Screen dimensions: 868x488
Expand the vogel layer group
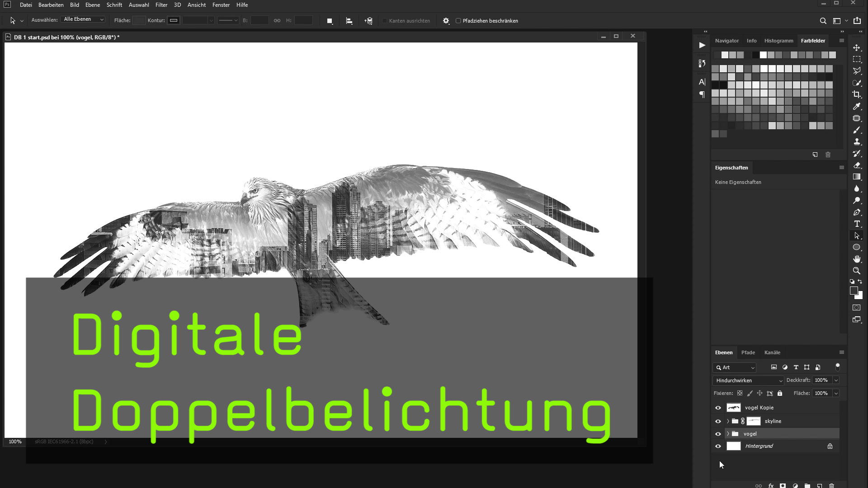[726, 434]
